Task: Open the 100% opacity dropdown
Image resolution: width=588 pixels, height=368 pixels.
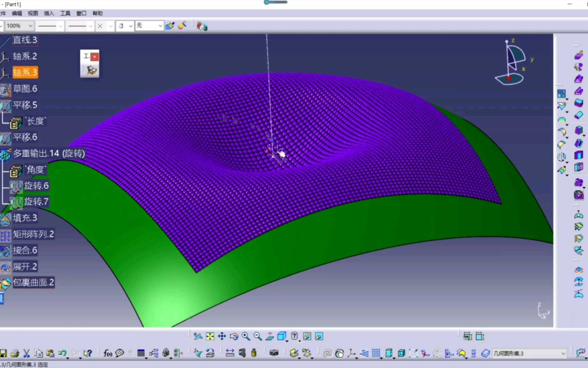Action: [30, 26]
